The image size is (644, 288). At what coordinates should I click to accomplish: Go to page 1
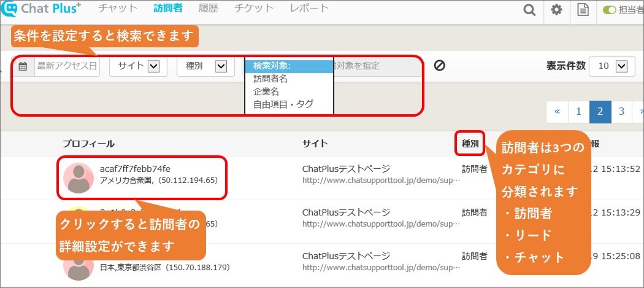pos(579,112)
